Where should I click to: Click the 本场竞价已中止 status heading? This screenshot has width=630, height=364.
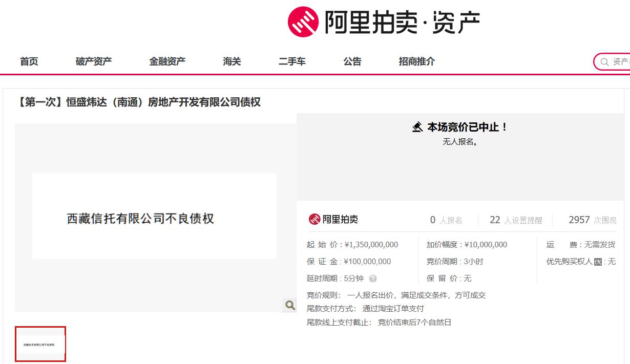point(467,127)
